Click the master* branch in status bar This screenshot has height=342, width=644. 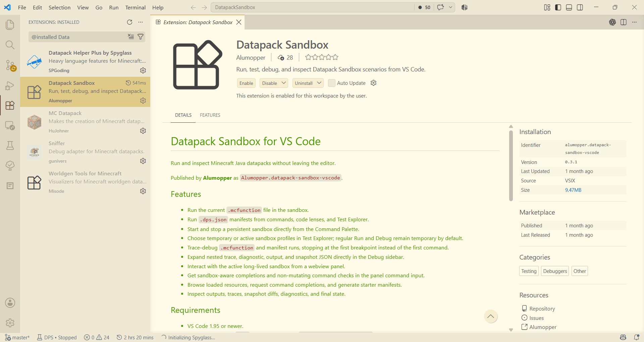(x=17, y=337)
